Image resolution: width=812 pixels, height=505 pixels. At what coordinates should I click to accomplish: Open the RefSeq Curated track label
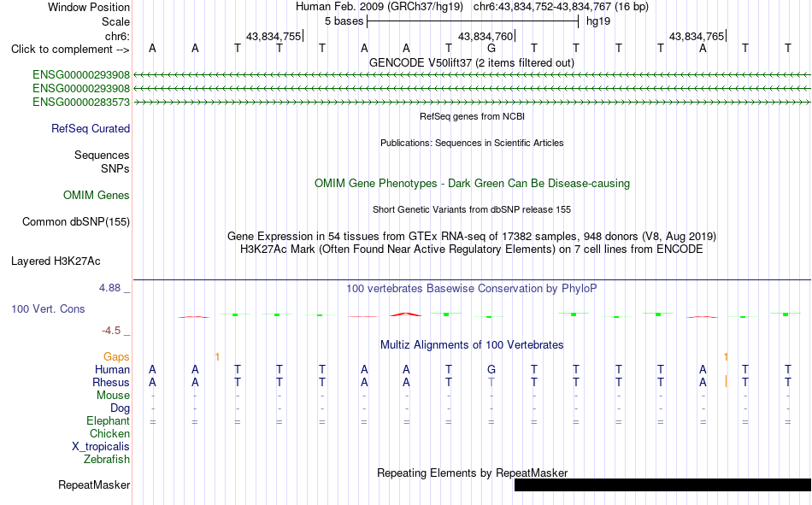click(91, 128)
